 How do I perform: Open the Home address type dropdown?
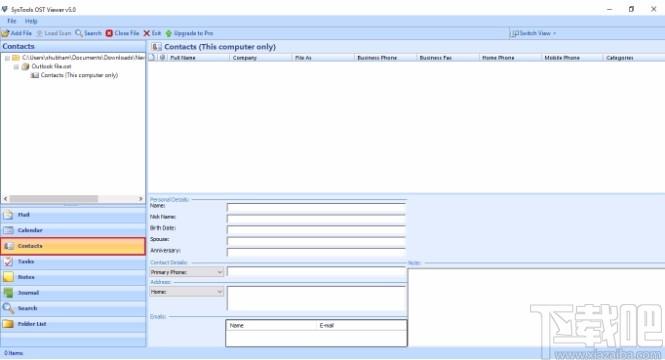coord(187,292)
